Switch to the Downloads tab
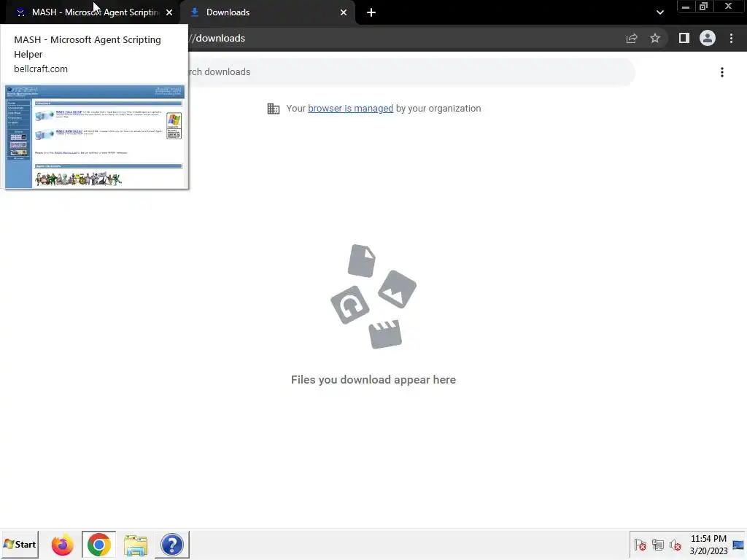 [x=268, y=12]
